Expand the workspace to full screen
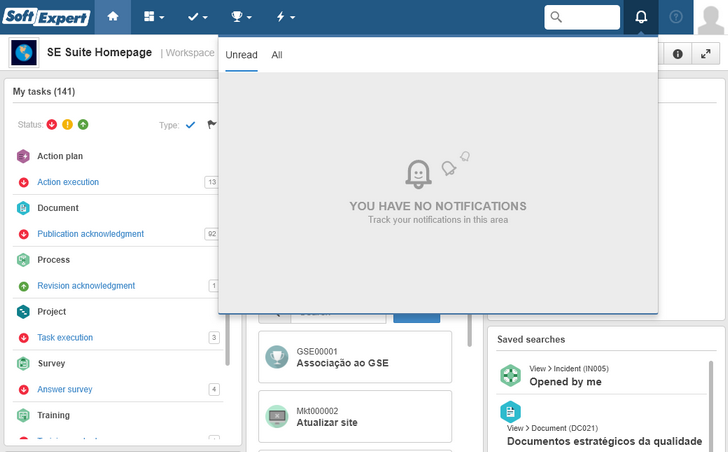The height and width of the screenshot is (452, 728). click(706, 54)
